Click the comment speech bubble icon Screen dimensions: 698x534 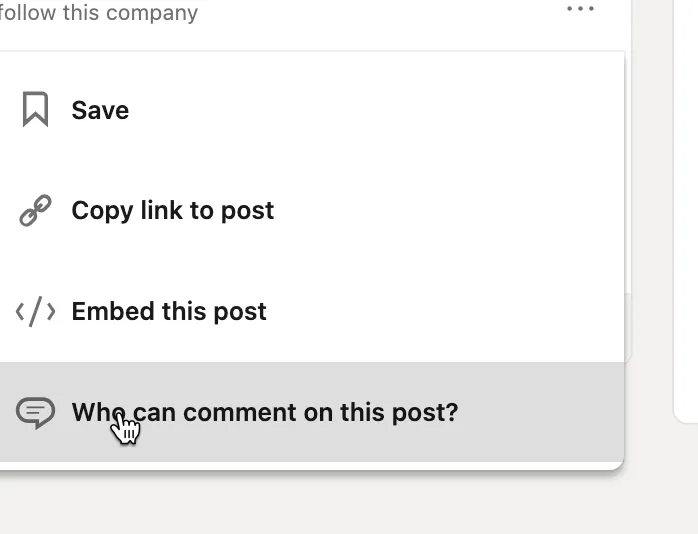point(35,412)
